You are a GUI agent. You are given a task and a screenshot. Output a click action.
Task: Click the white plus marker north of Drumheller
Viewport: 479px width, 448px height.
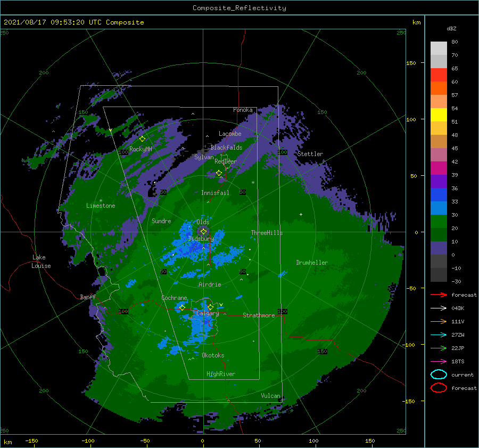(301, 214)
